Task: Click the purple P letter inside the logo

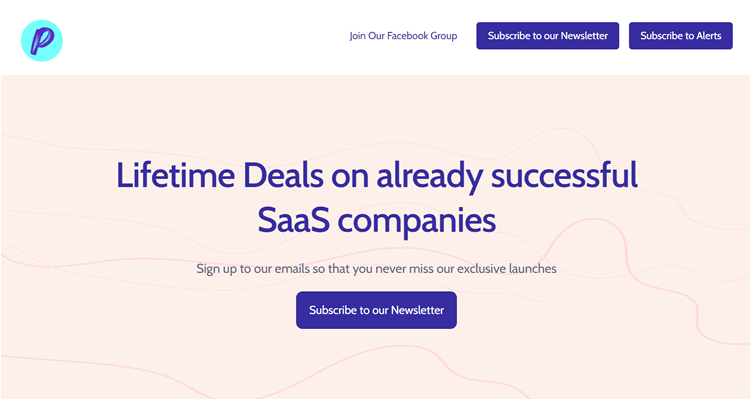Action: (42, 41)
